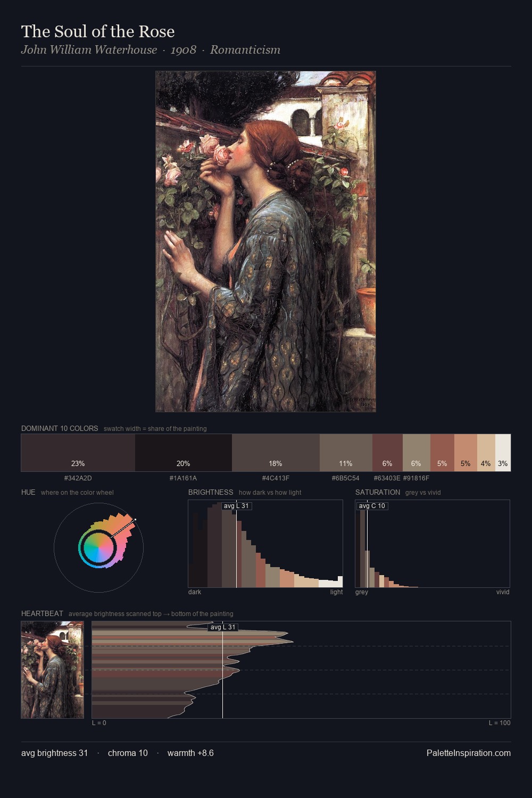Click the artist name John William Waterhouse
The height and width of the screenshot is (798, 532).
point(89,50)
